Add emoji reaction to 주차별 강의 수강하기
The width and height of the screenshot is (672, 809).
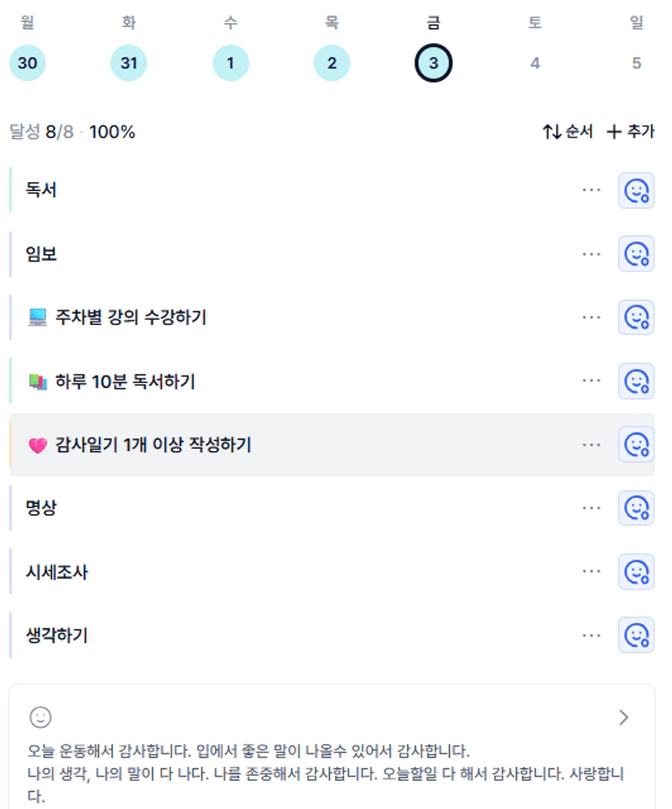point(635,318)
